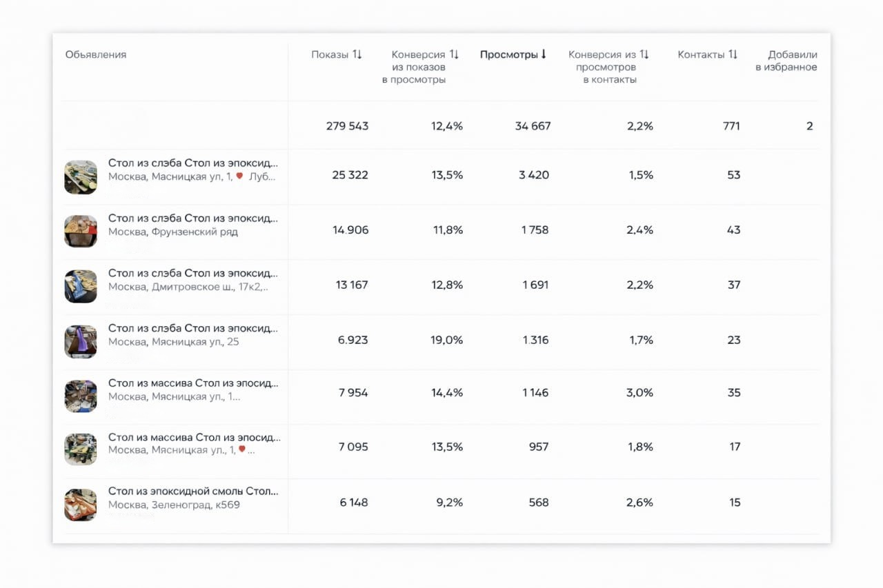Open thumbnail of the Дмитровское ш. listing
883x588 pixels.
[81, 286]
